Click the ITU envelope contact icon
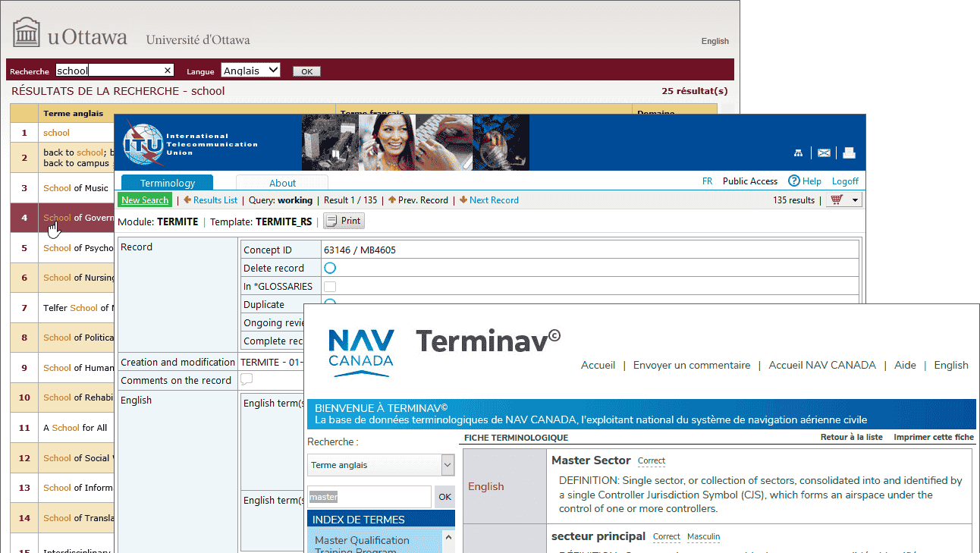This screenshot has height=553, width=980. [824, 153]
